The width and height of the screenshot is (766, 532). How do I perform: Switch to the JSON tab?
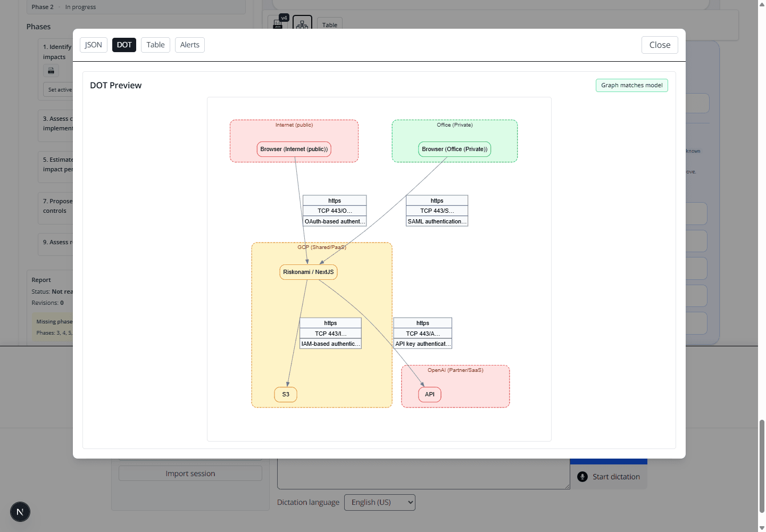(x=94, y=45)
